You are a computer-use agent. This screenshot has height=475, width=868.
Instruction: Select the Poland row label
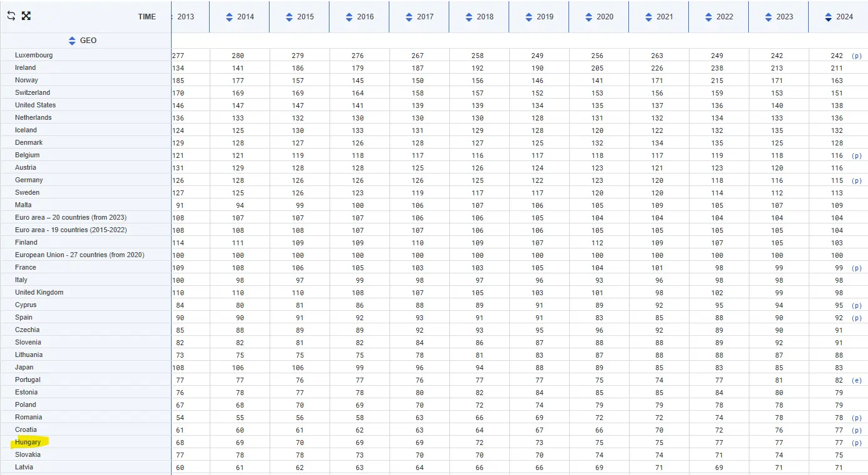(26, 404)
